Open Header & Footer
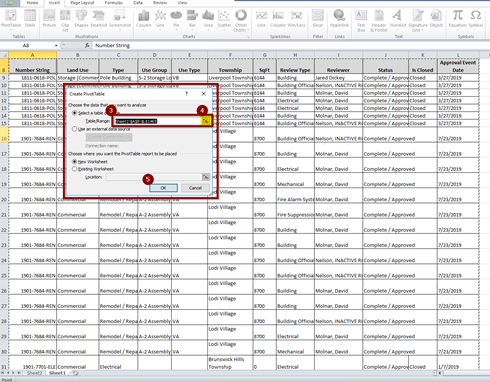This screenshot has width=490, height=382. pyautogui.click(x=379, y=20)
